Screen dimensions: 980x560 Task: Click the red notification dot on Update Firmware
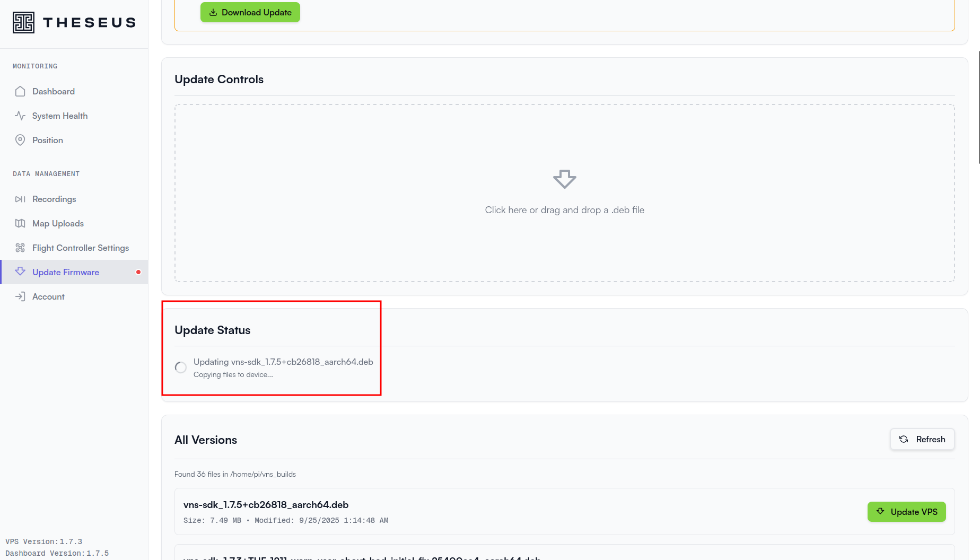[x=138, y=273]
